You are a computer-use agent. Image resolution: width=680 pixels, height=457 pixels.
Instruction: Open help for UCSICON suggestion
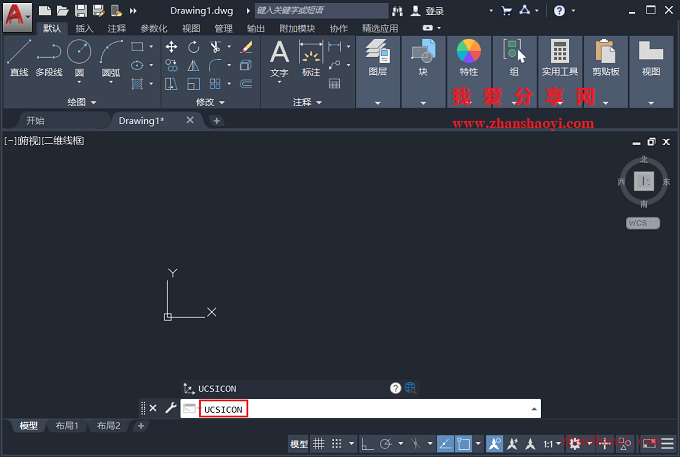coord(395,388)
